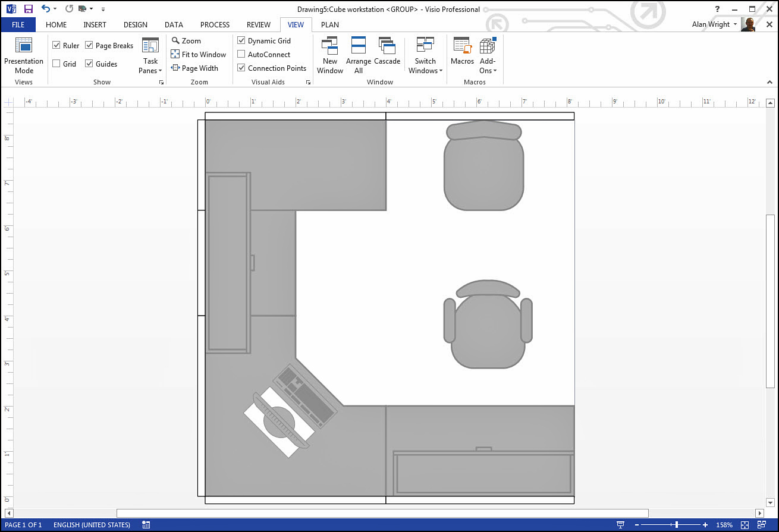Open touch mode dropdown arrow

click(x=92, y=9)
